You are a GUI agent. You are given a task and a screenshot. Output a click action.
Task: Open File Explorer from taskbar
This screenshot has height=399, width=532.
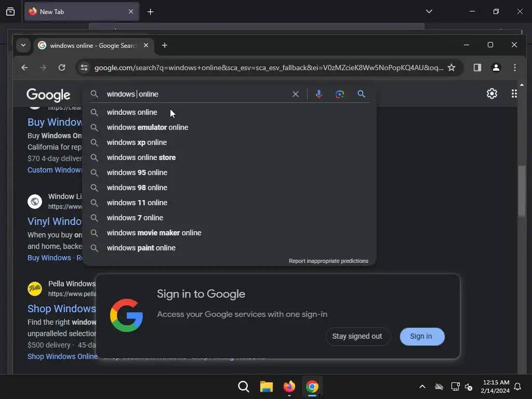coord(267,387)
